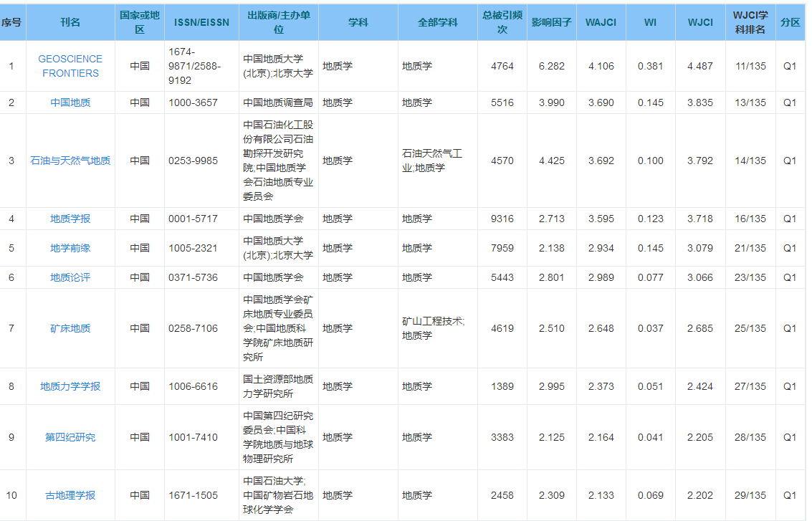The height and width of the screenshot is (521, 812).
Task: Click WJCI value 3.835
Action: tap(700, 102)
